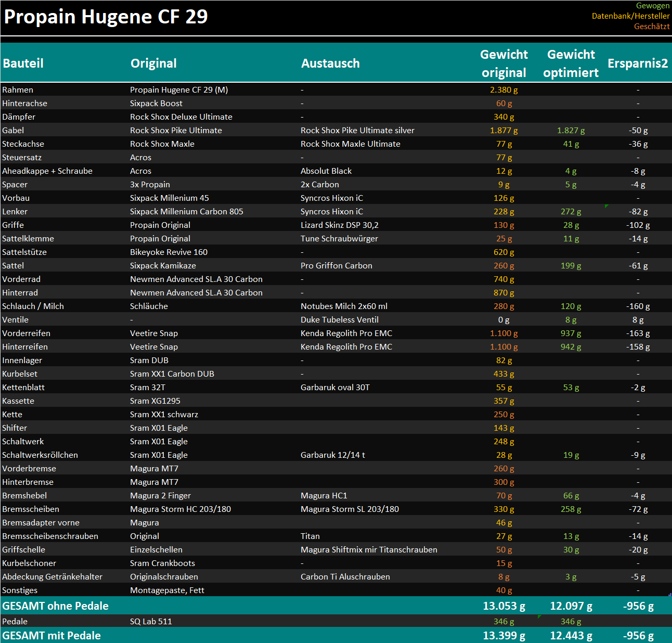Select Carbon Ti Aluschrauben cell
Screen dimensions: 672x643
[x=345, y=577]
